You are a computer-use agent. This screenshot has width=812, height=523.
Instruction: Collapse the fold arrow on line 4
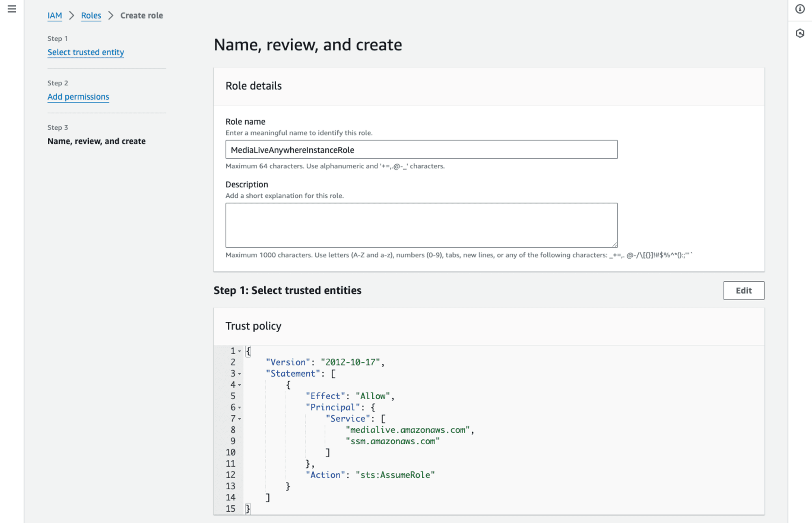click(240, 385)
